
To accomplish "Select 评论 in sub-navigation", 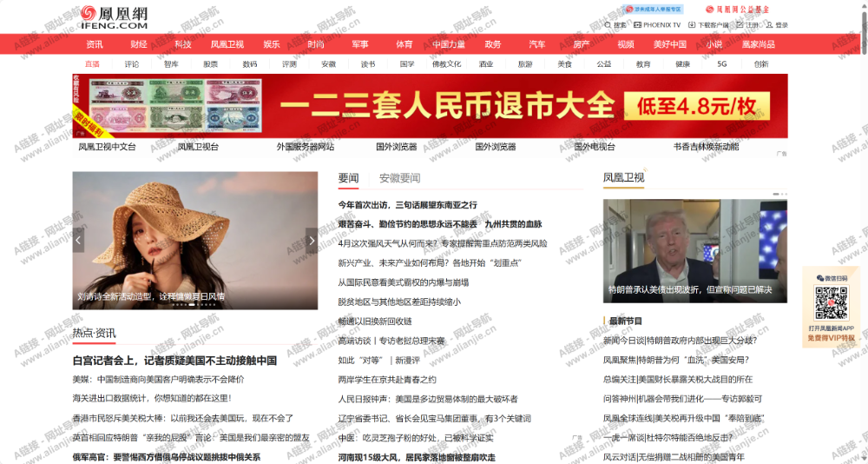I will coord(132,63).
